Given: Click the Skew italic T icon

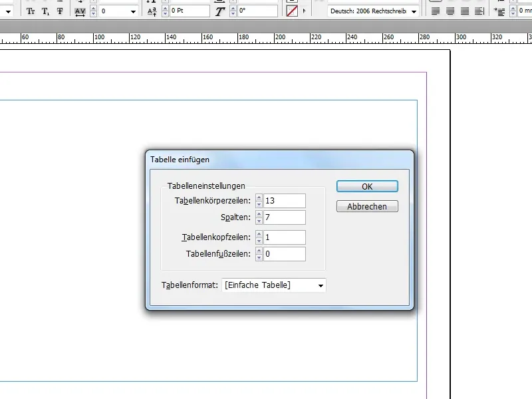Looking at the screenshot, I should pyautogui.click(x=220, y=11).
